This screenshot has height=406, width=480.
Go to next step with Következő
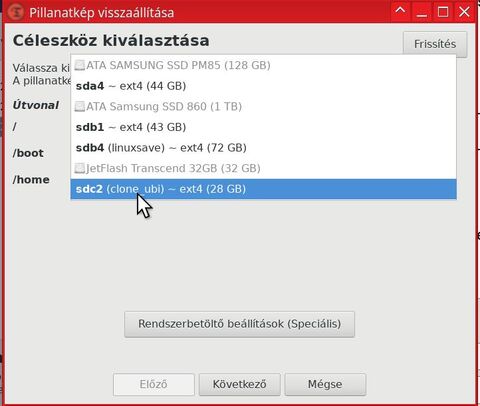coord(239,384)
